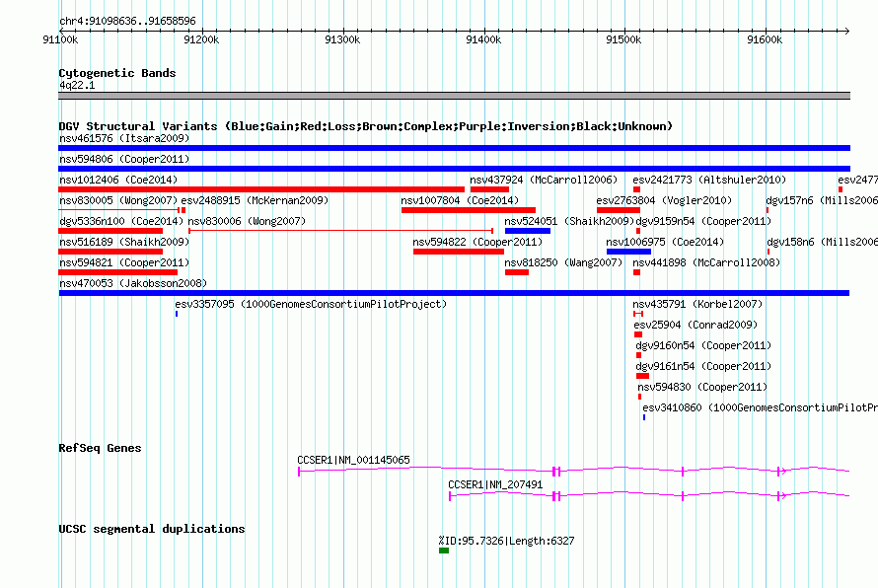Click UCSC segmental duplications track title

[152, 529]
